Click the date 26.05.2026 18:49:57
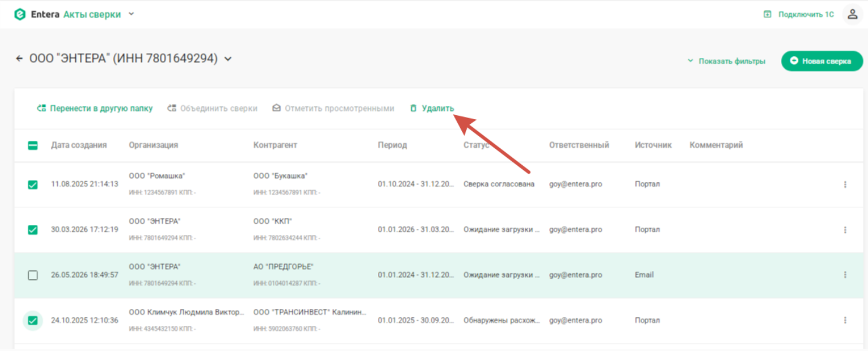 tap(85, 274)
